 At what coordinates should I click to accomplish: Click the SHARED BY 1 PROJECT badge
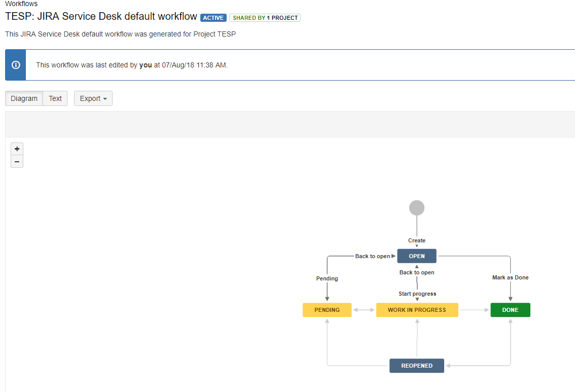pos(265,17)
